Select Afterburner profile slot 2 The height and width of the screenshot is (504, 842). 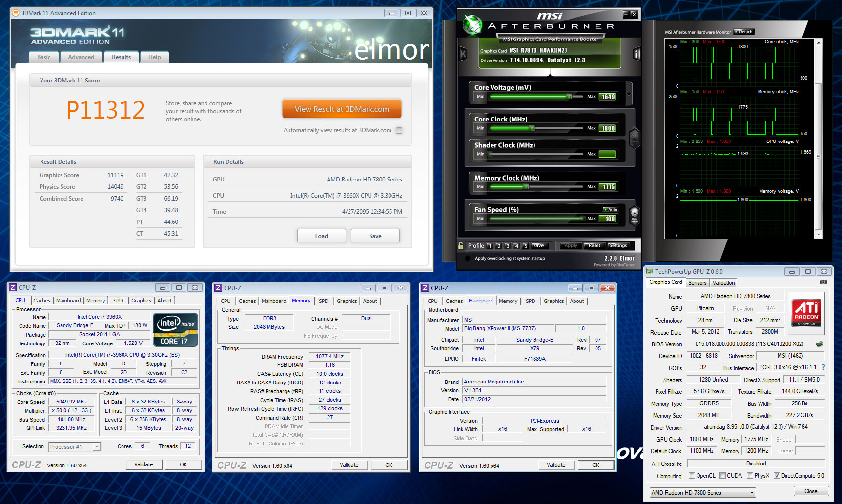pyautogui.click(x=498, y=246)
